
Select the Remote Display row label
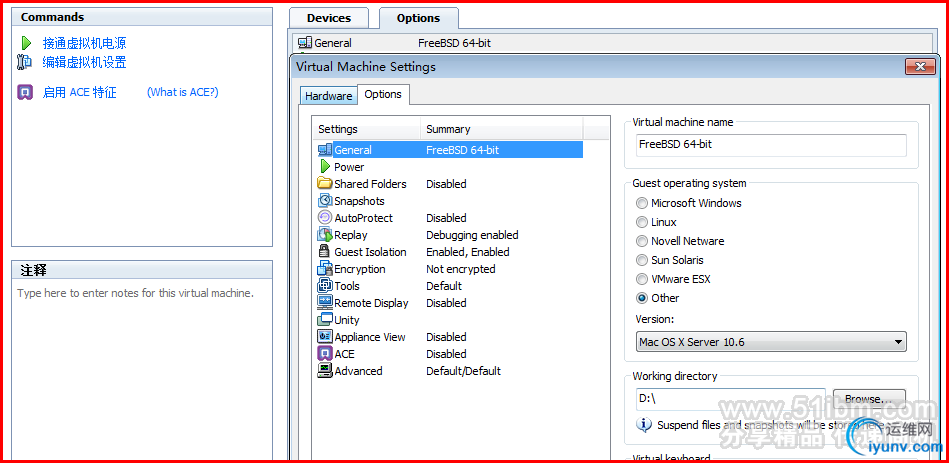pos(372,303)
